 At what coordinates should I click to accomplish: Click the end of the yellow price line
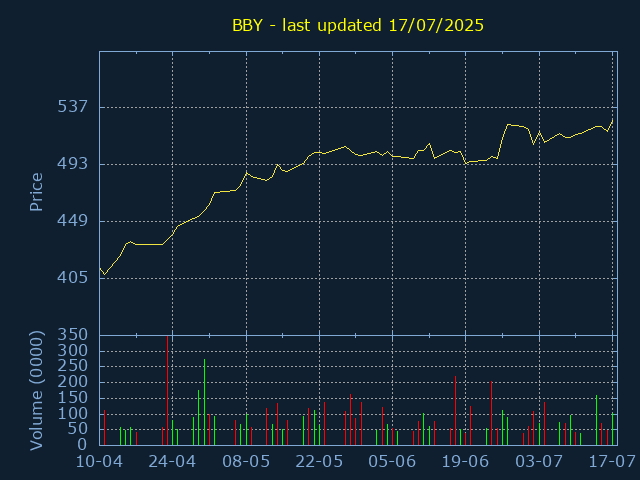612,120
